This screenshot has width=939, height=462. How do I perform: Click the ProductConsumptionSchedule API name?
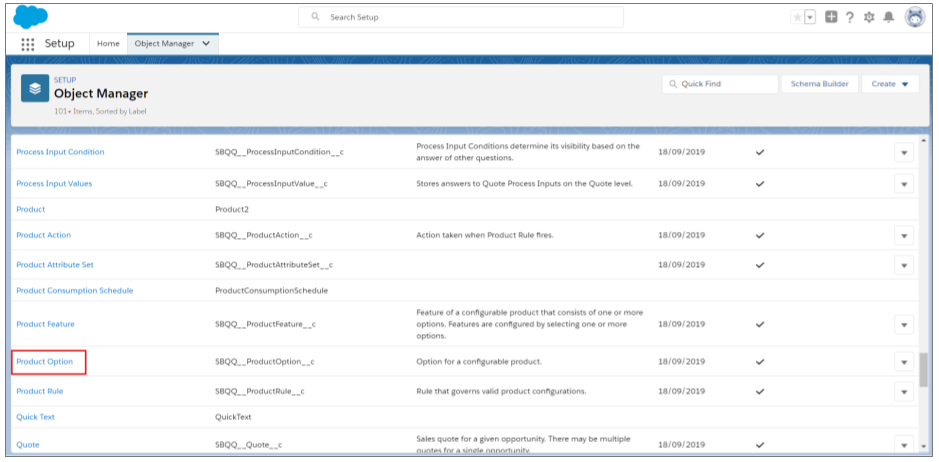271,291
